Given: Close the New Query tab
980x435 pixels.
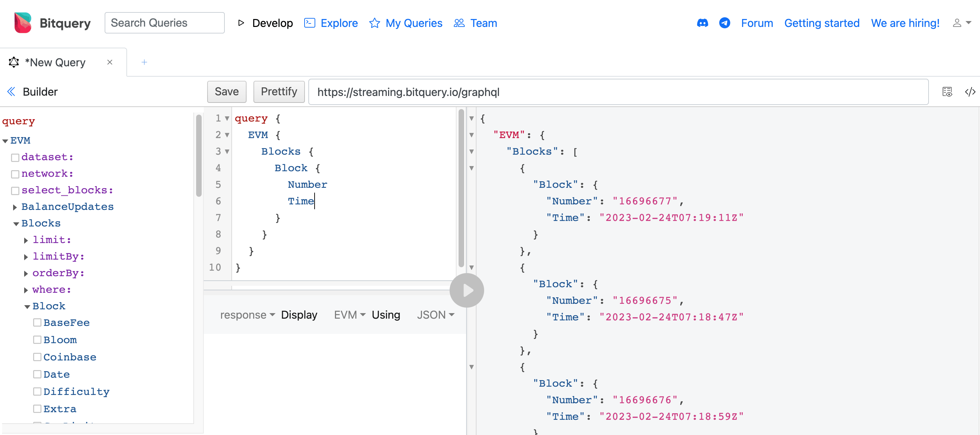Looking at the screenshot, I should coord(109,62).
